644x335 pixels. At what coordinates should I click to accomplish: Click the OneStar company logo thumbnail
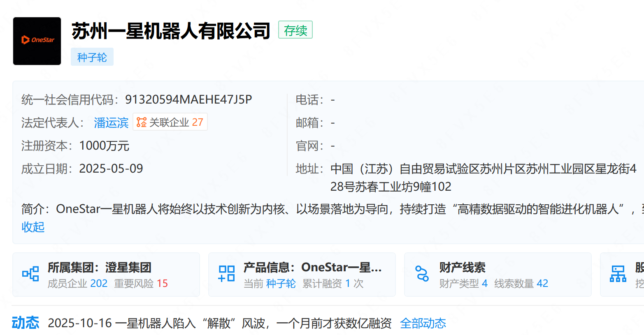click(x=37, y=41)
